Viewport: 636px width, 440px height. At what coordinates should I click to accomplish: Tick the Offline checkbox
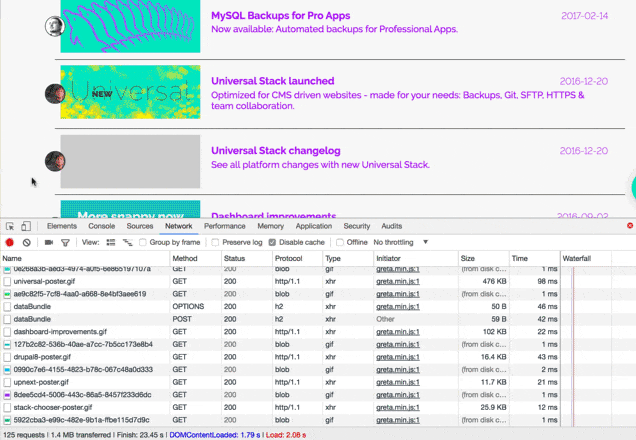coord(339,242)
